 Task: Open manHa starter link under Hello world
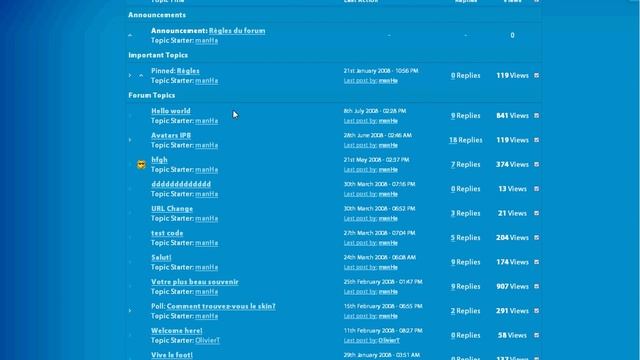(207, 121)
